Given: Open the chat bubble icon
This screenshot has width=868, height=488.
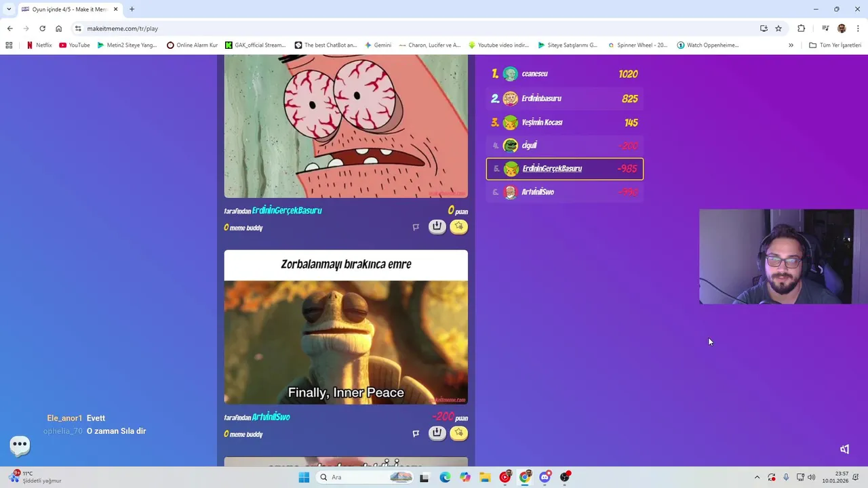Looking at the screenshot, I should click(x=20, y=445).
